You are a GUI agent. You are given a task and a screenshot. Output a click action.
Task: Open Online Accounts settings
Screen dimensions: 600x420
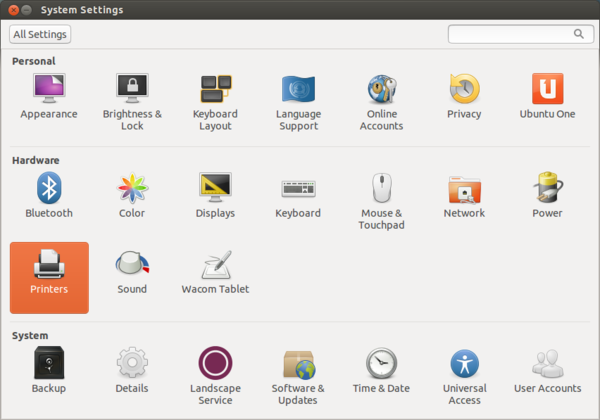coord(382,102)
